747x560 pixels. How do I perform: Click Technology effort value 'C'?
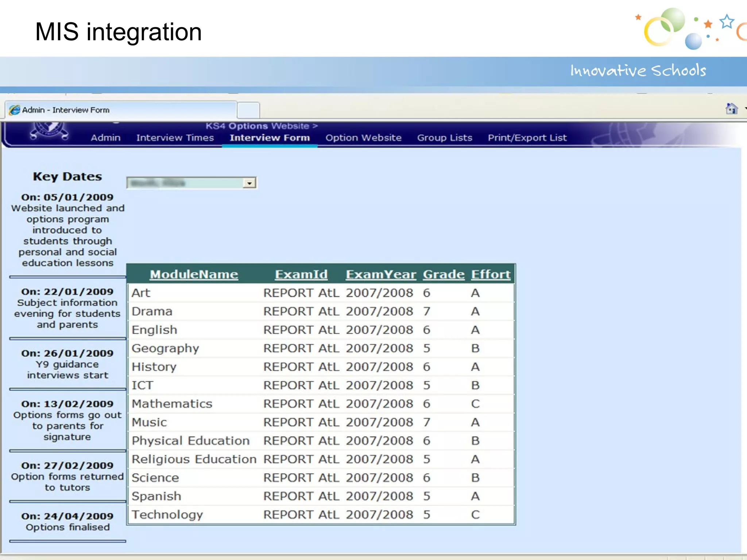point(475,515)
